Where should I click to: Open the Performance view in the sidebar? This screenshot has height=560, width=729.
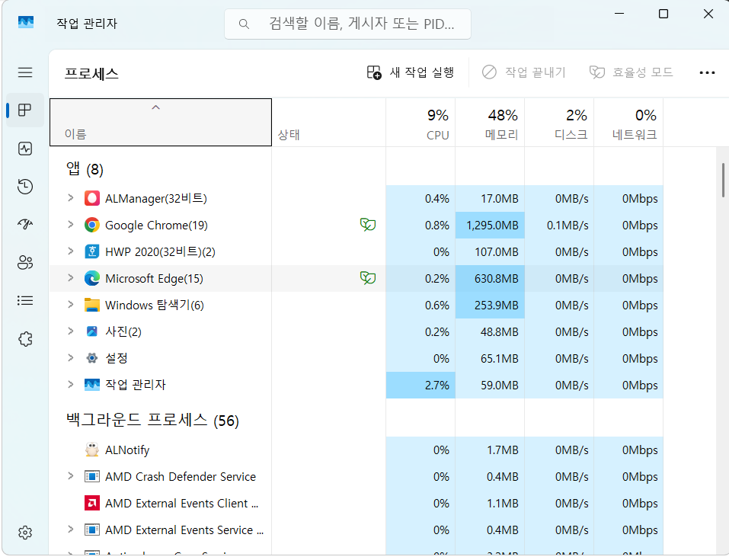(25, 148)
